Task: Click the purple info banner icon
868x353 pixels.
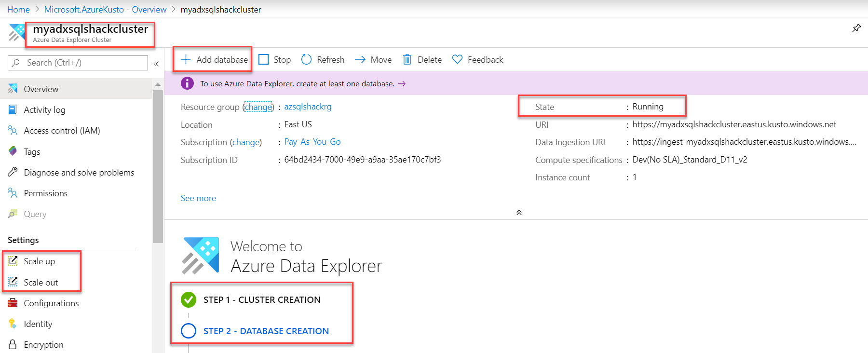Action: pos(187,83)
